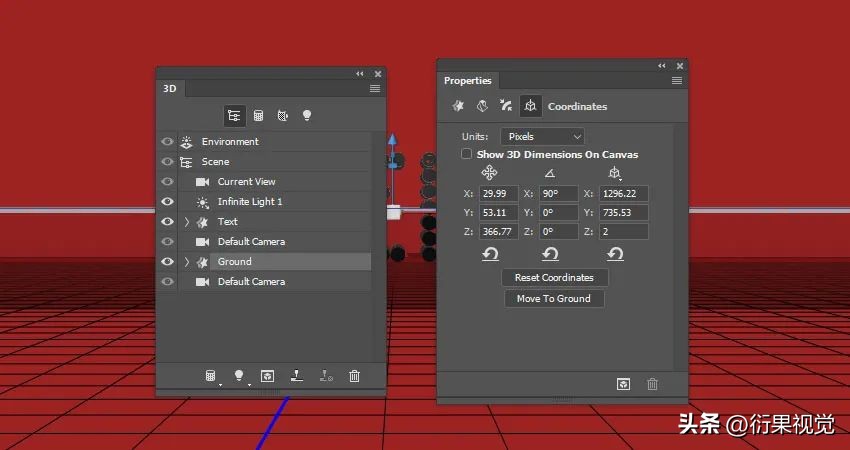Image resolution: width=850 pixels, height=450 pixels.
Task: Add new light from 3D panel footer
Action: coord(239,376)
